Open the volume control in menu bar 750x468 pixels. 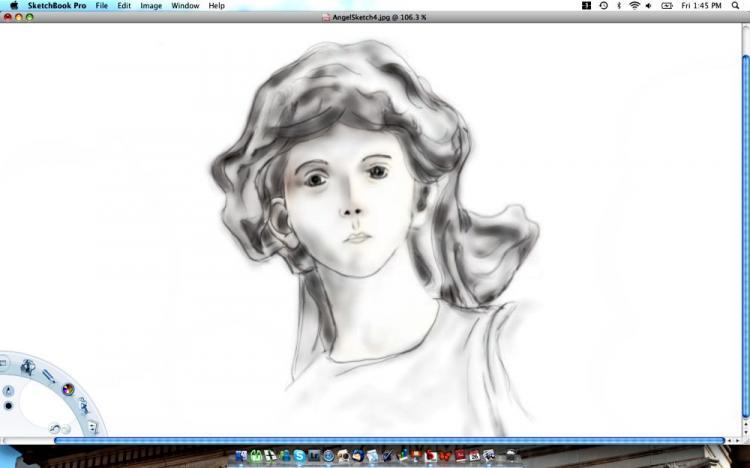(649, 6)
